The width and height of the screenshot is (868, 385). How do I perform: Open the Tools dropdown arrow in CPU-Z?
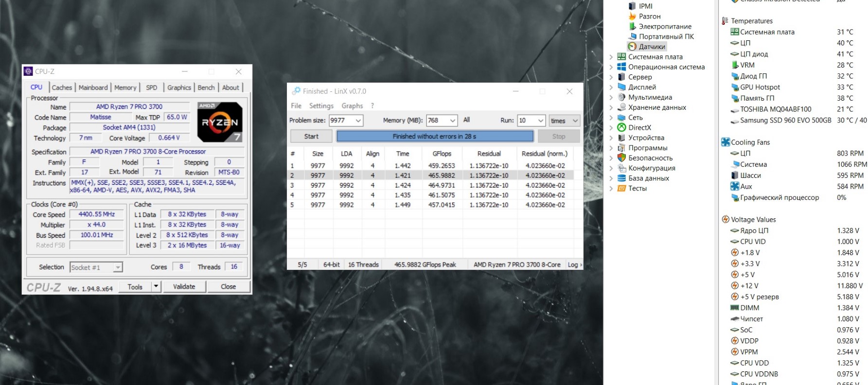pyautogui.click(x=156, y=287)
